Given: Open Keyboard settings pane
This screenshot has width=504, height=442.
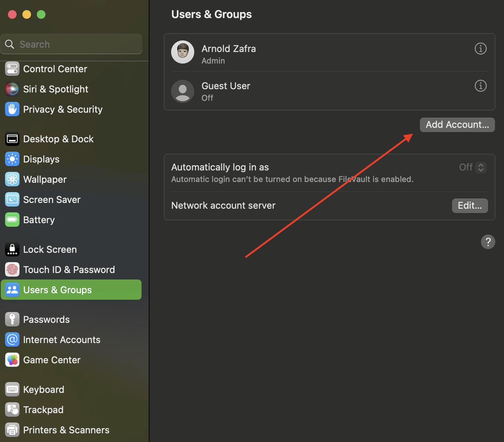Looking at the screenshot, I should (x=43, y=390).
